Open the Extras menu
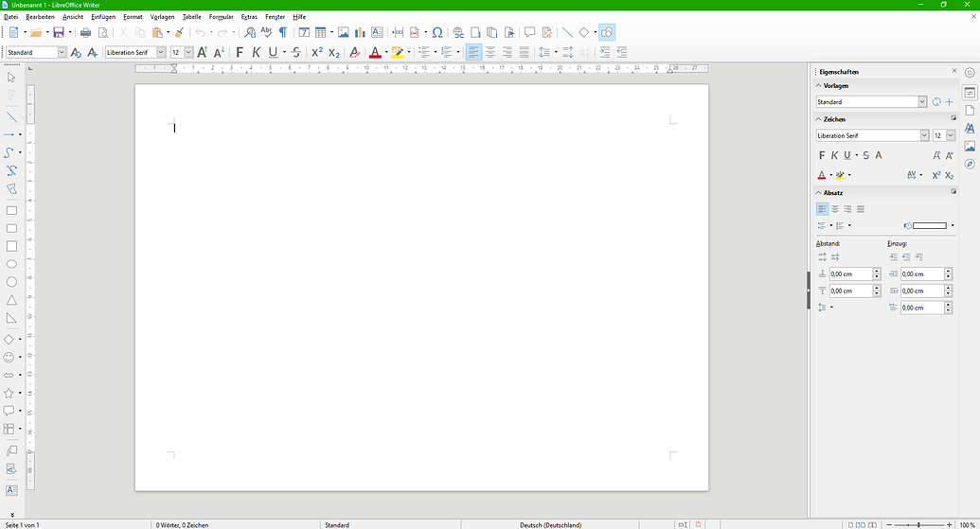Viewport: 980px width, 529px height. pos(249,17)
